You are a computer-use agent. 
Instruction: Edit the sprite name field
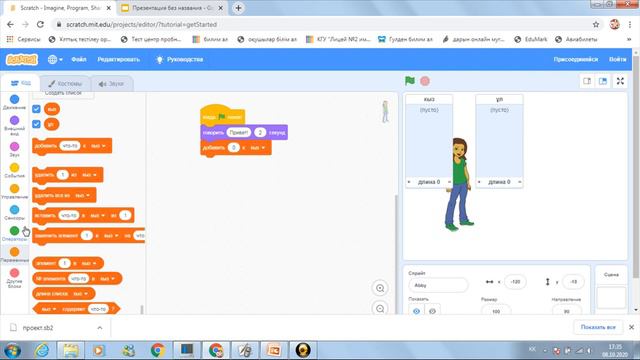click(438, 285)
